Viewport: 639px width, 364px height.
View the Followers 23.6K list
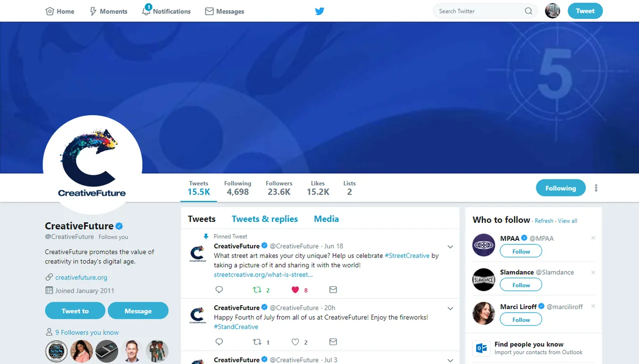pos(279,188)
